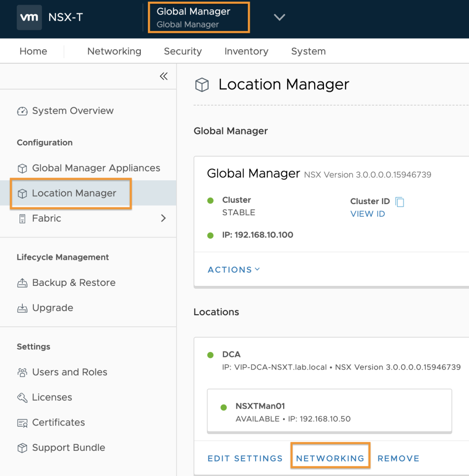Click the Certificates icon

coord(22,423)
